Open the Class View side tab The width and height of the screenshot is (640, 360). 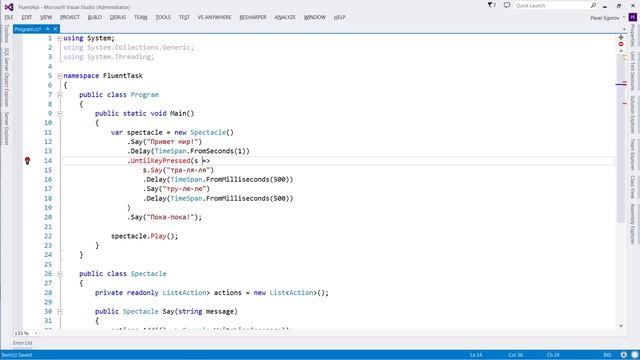[x=633, y=187]
